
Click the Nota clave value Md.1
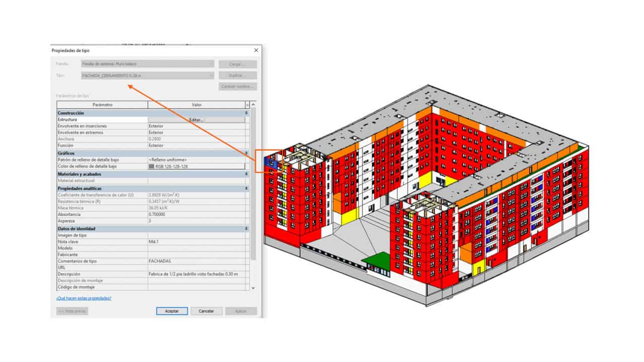pos(196,242)
